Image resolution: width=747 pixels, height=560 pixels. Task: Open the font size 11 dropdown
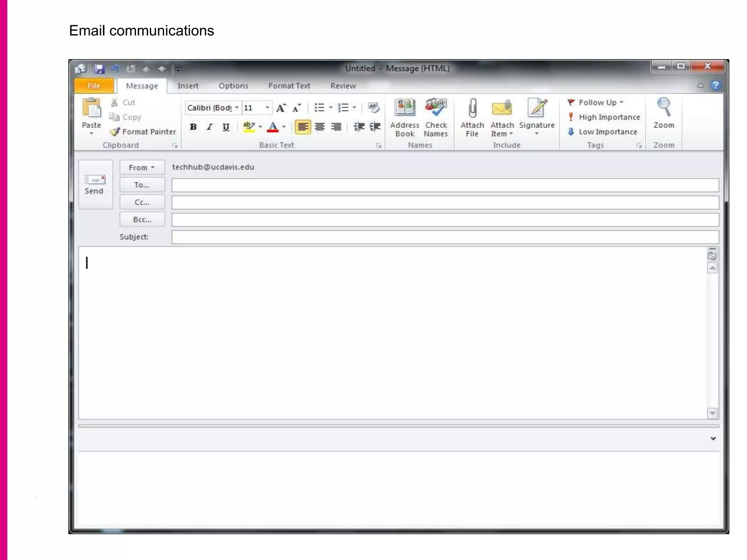(267, 108)
